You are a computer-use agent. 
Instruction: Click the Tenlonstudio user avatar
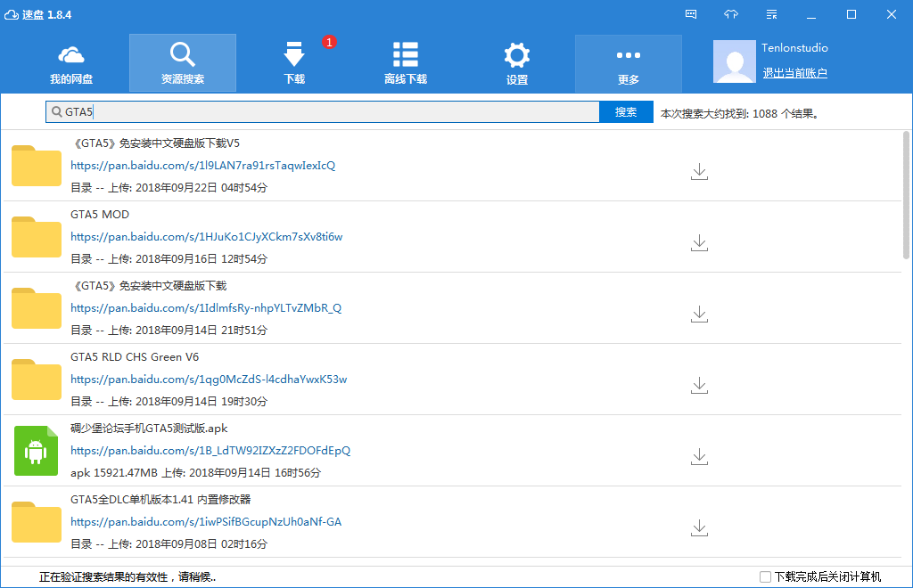pos(735,61)
